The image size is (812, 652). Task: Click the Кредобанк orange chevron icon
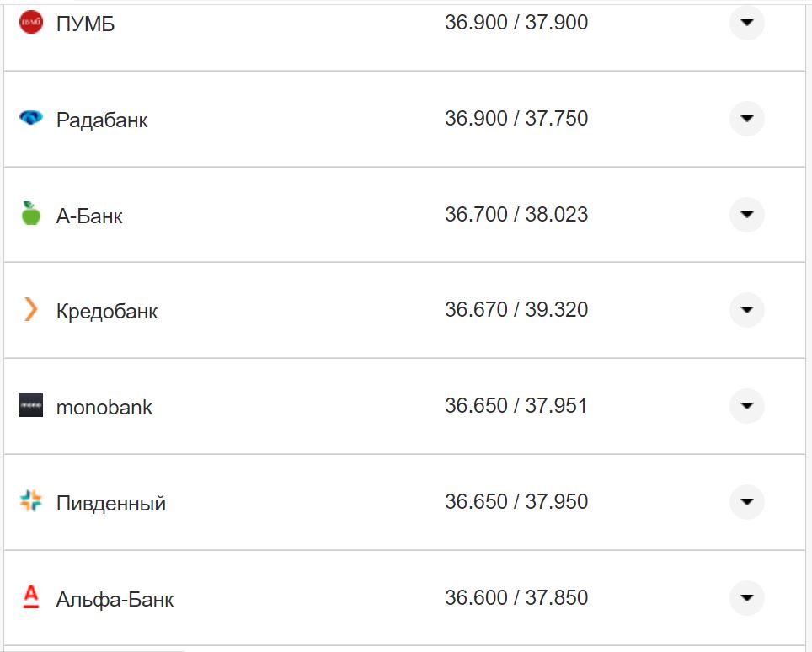click(31, 310)
